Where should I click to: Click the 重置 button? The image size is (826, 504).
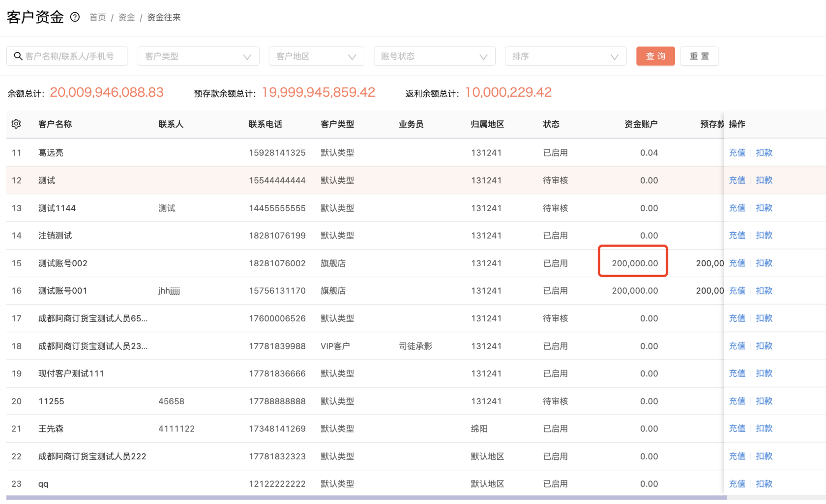click(699, 56)
